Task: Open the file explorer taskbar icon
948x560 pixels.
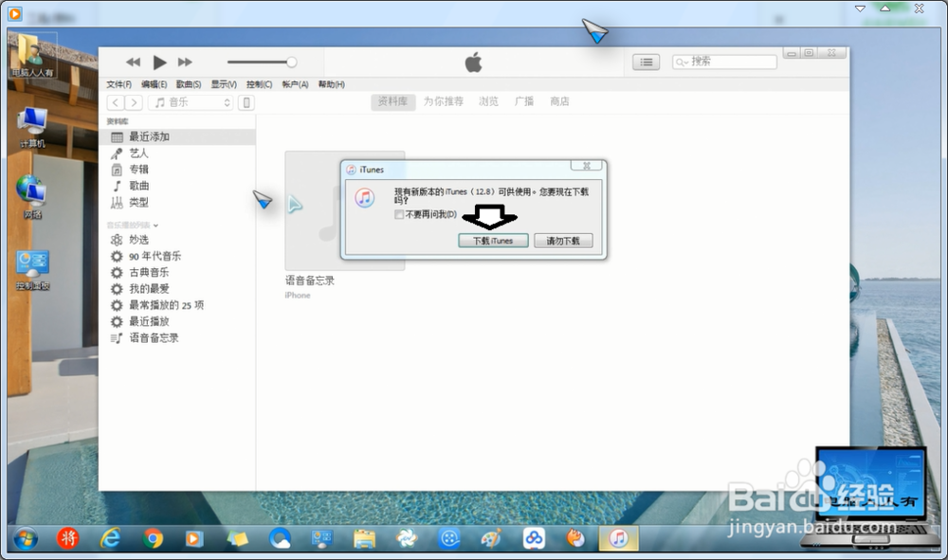Action: pos(365,538)
